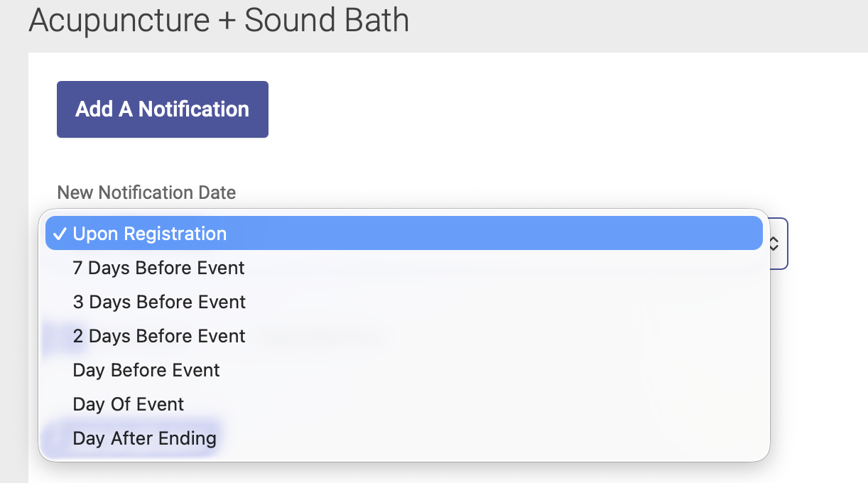
Task: Choose 7 Days Before Event option
Action: (158, 268)
